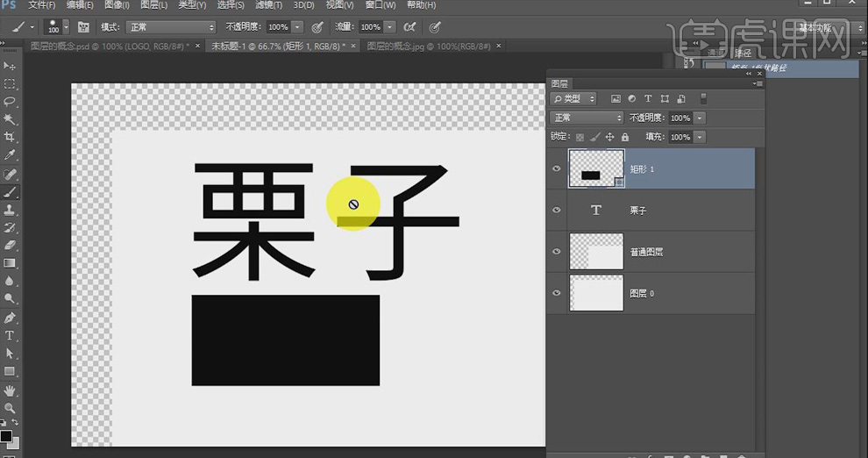Select the Lasso tool
868x458 pixels.
point(10,102)
